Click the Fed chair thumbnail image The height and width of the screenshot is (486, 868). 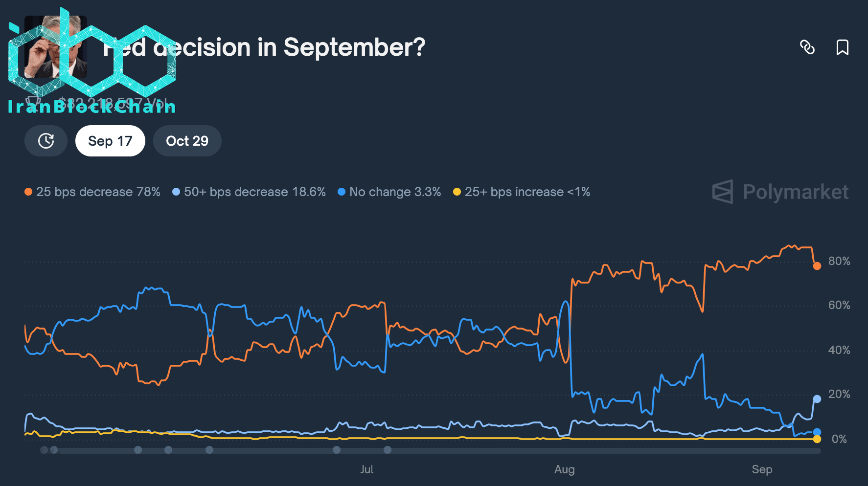[56, 47]
